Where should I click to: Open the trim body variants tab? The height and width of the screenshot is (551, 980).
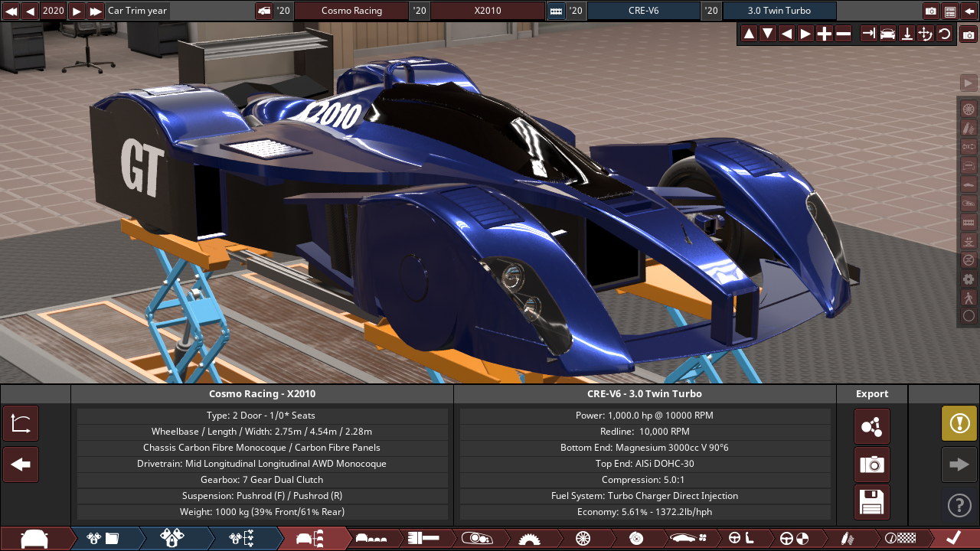pyautogui.click(x=374, y=539)
